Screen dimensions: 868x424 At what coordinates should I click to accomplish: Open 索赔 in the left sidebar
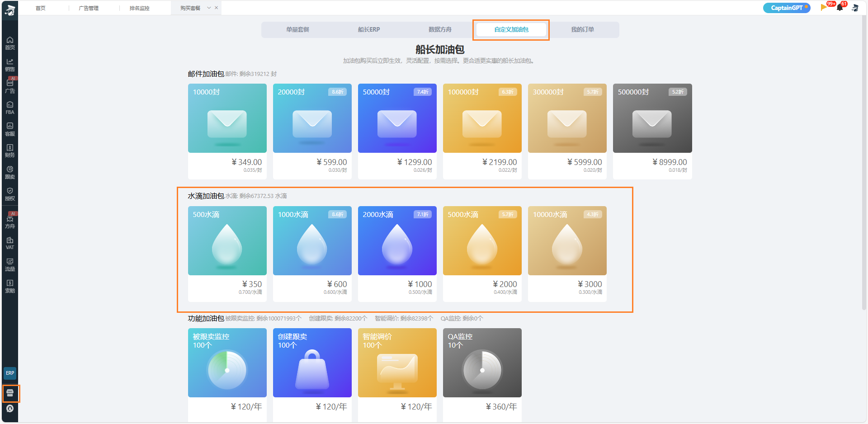coord(10,287)
